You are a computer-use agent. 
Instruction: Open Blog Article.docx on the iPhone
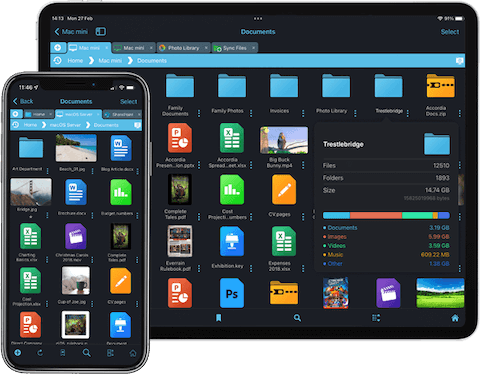[121, 148]
